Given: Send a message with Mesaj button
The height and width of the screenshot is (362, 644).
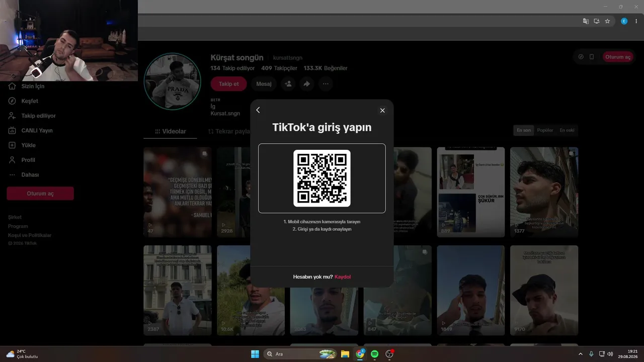Looking at the screenshot, I should tap(264, 84).
